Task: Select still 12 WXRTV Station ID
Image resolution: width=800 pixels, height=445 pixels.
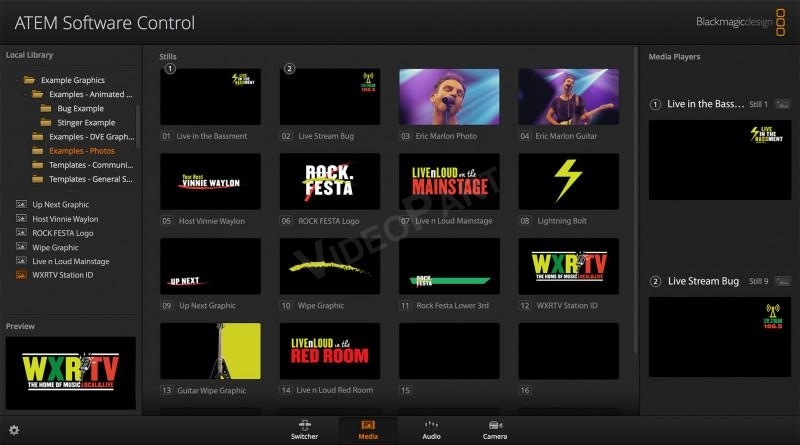Action: click(x=568, y=266)
